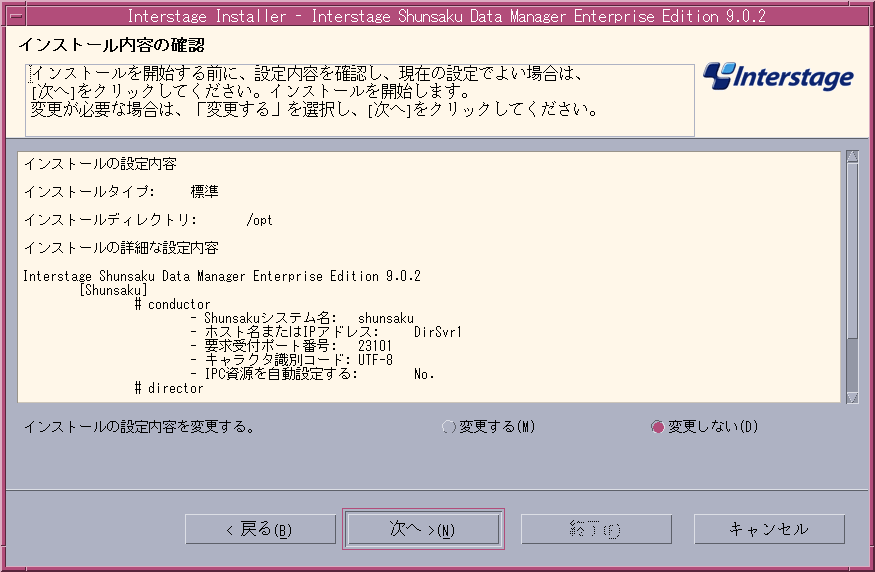Click the インストールディレクトリ: /opt line
Image resolution: width=875 pixels, height=572 pixels.
coord(148,220)
